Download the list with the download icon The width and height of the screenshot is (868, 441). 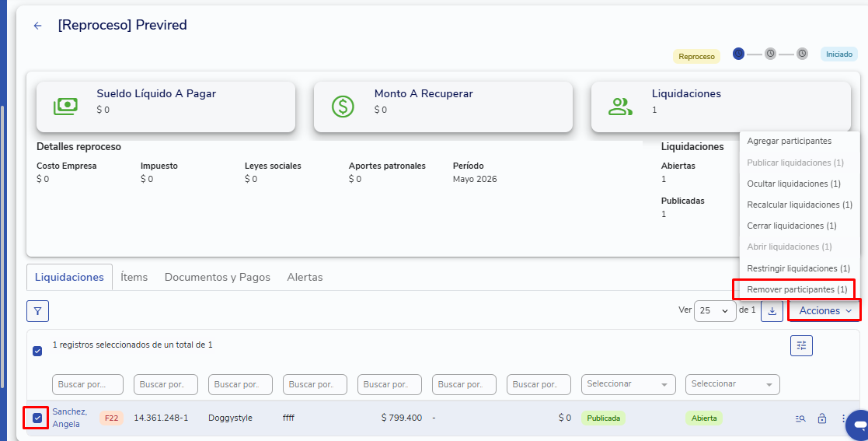click(772, 311)
